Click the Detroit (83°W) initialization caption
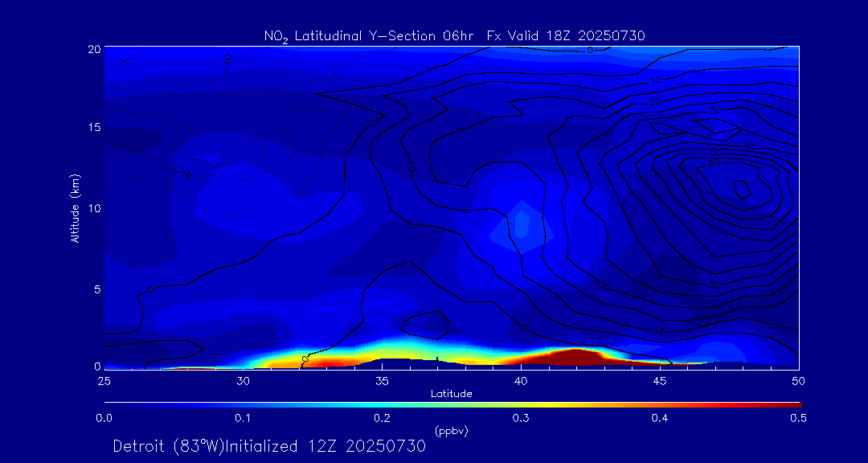 click(x=269, y=446)
